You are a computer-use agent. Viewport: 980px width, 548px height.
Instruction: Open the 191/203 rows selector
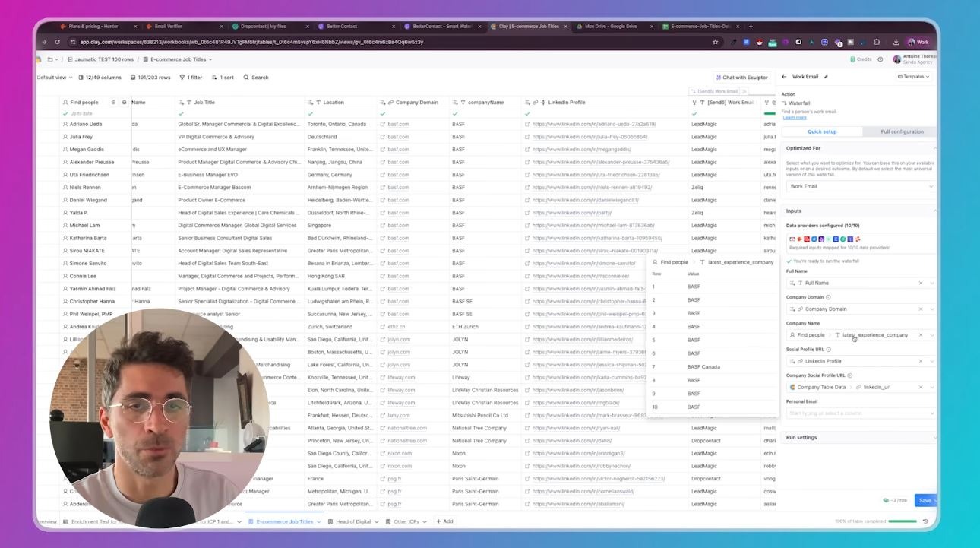[150, 78]
